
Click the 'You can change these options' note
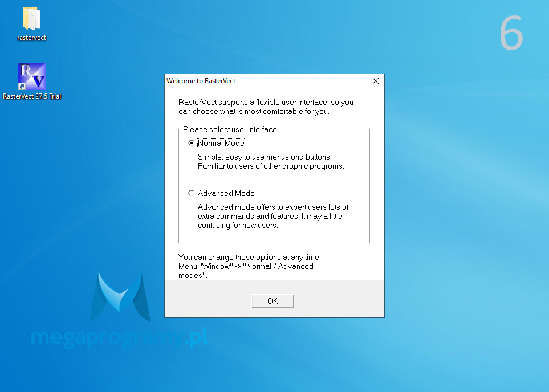click(249, 266)
